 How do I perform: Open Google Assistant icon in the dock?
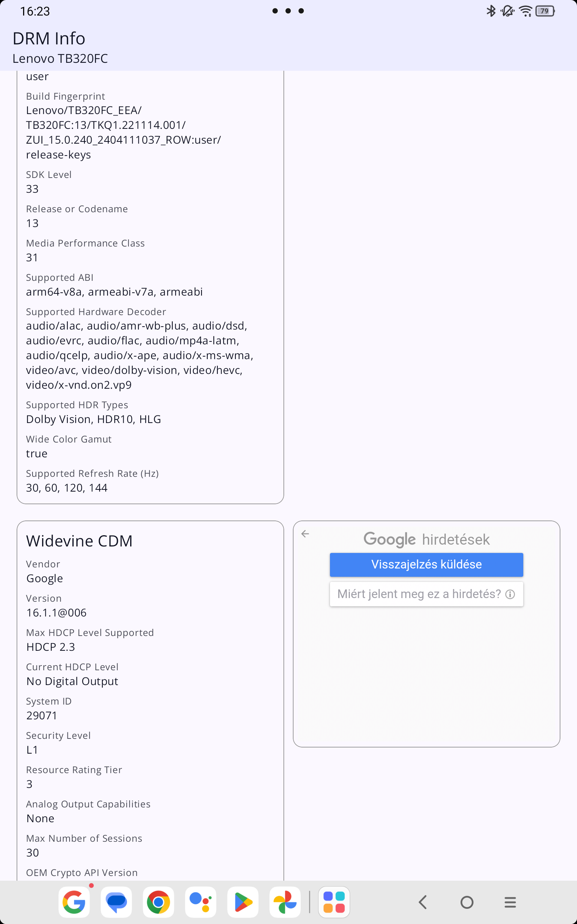(201, 902)
